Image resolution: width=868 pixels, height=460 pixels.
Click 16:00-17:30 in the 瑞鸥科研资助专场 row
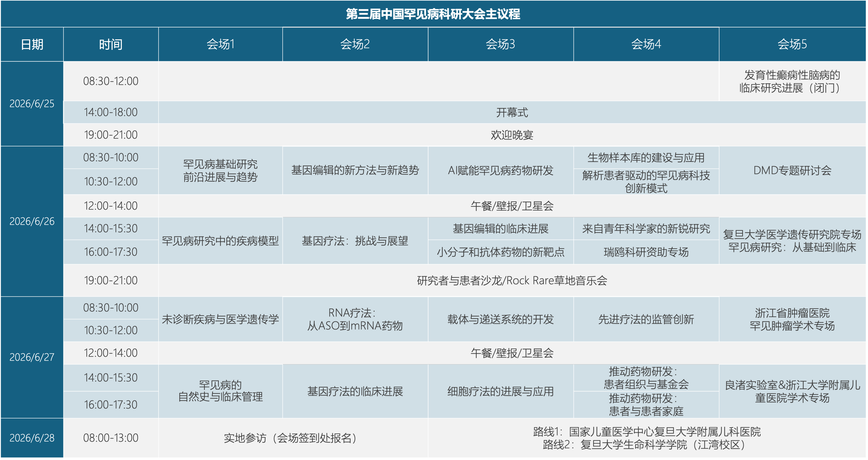[x=111, y=252]
